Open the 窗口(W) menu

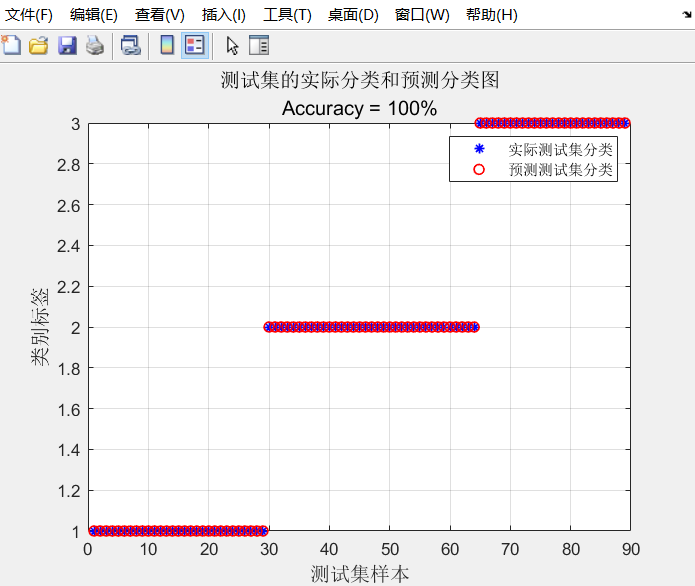[422, 15]
